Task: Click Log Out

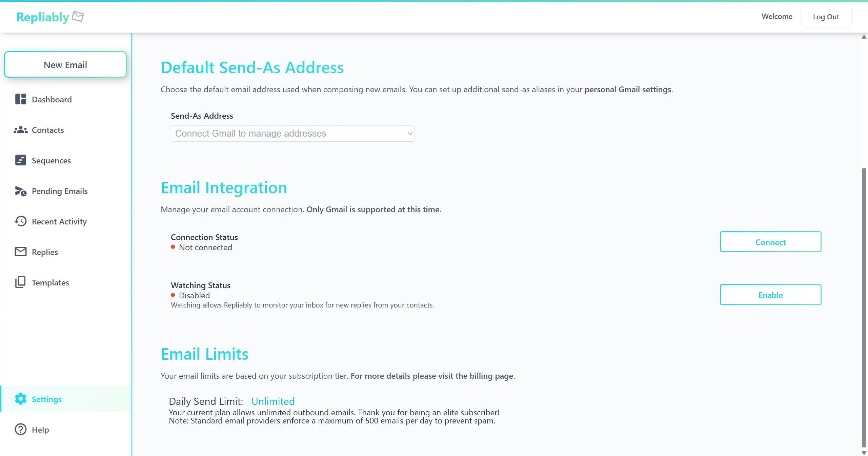Action: (x=826, y=16)
